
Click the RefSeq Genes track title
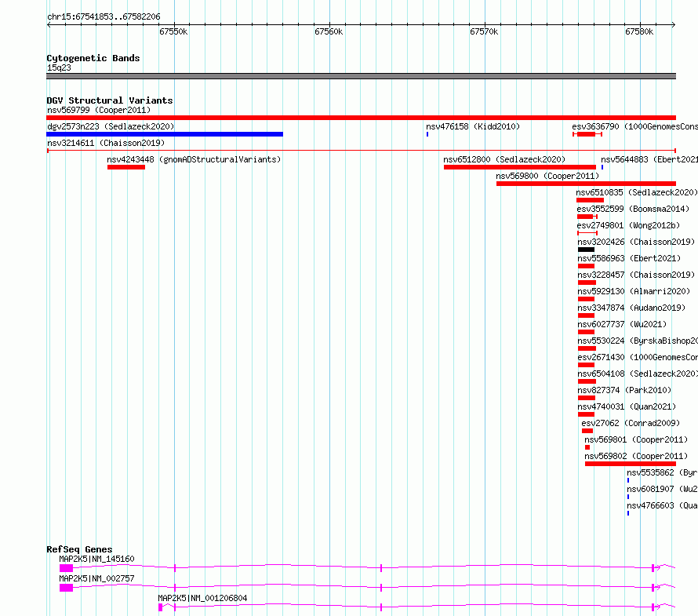[79, 549]
